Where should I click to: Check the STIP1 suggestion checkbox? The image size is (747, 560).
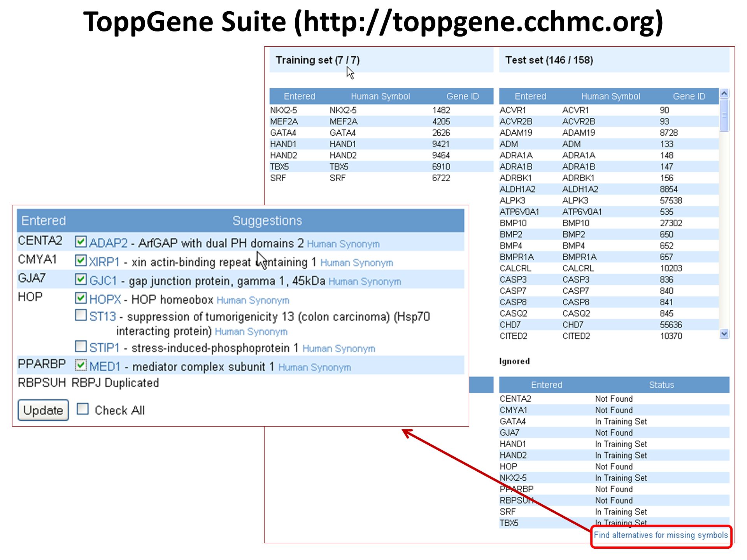pyautogui.click(x=81, y=346)
